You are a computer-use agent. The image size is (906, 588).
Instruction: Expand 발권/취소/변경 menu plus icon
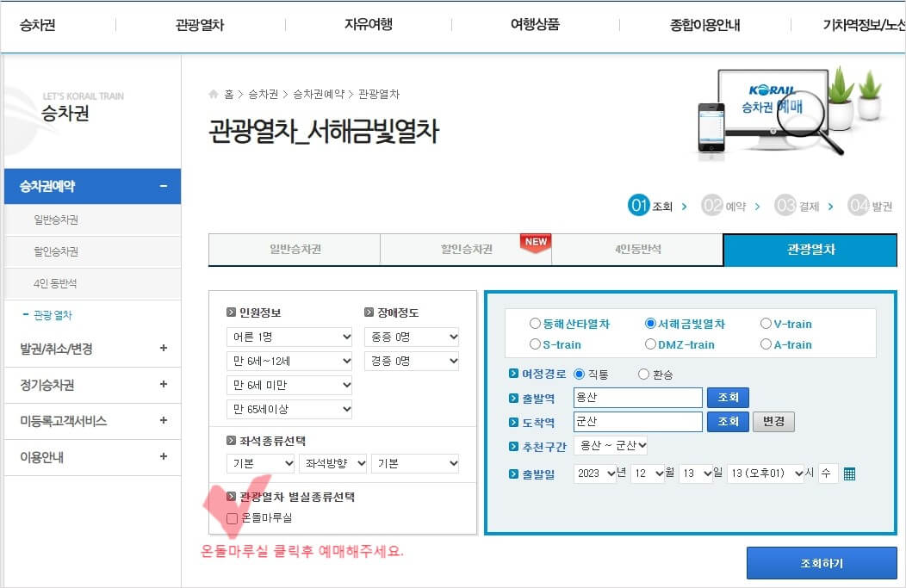(164, 348)
